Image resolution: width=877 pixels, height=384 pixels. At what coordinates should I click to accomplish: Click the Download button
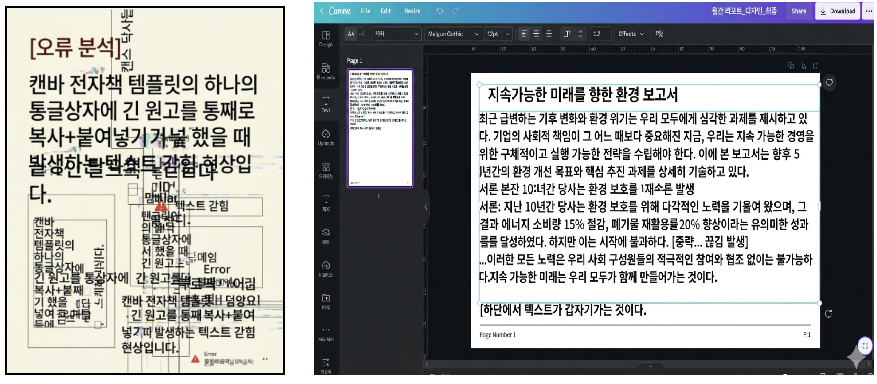point(837,11)
